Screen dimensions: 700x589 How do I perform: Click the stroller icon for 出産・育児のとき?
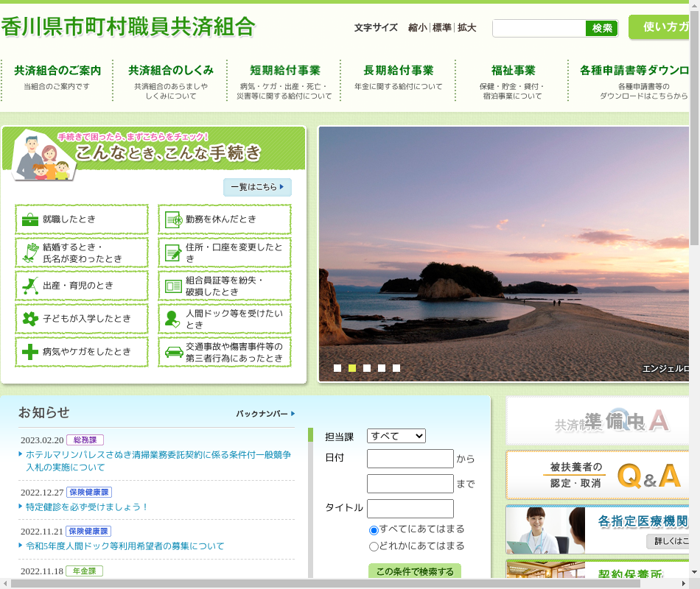click(30, 286)
